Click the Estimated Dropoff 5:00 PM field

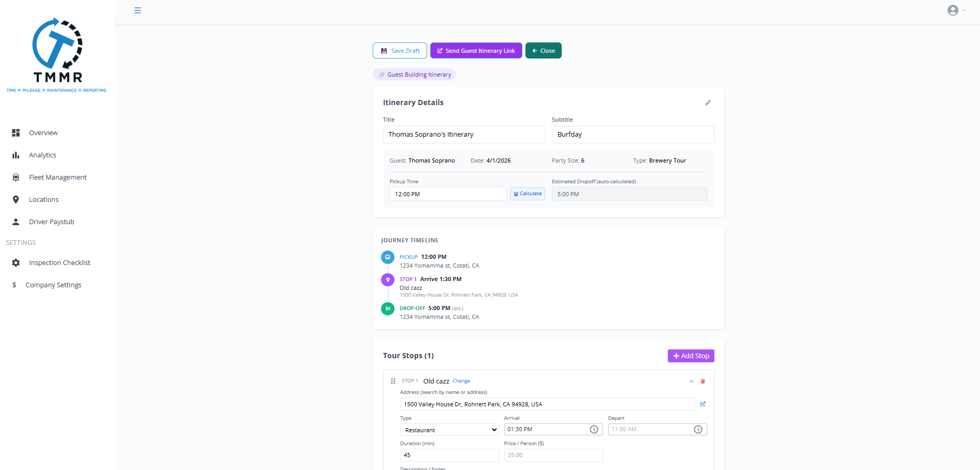pos(630,194)
